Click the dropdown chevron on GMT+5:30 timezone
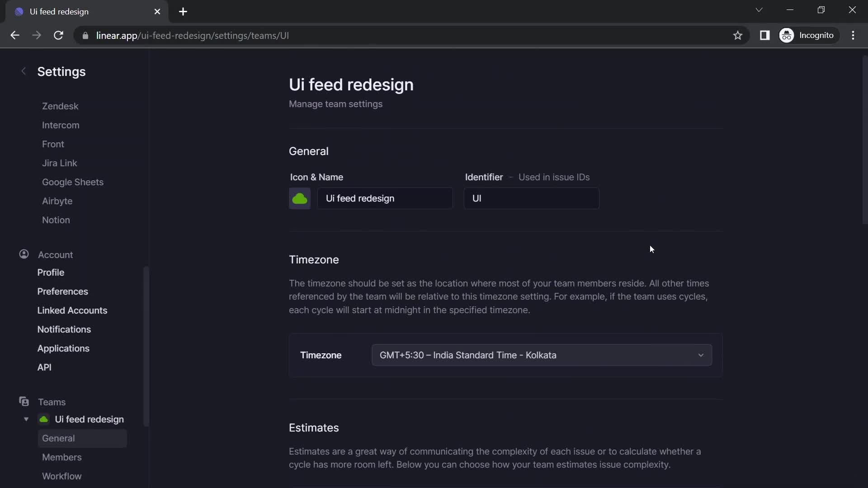 click(x=701, y=355)
